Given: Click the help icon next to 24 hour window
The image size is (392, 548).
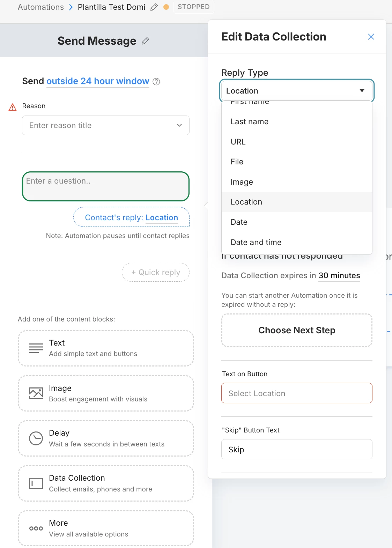Looking at the screenshot, I should [157, 82].
